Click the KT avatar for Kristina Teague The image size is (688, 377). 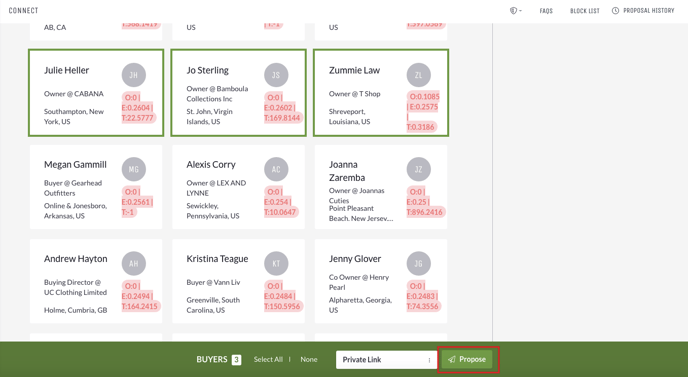pos(276,263)
